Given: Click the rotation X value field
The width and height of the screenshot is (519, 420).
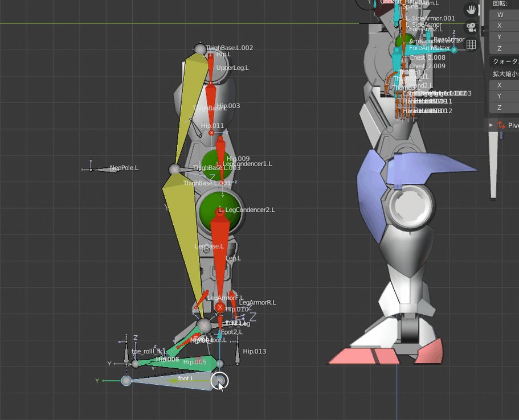Looking at the screenshot, I should click(x=504, y=26).
